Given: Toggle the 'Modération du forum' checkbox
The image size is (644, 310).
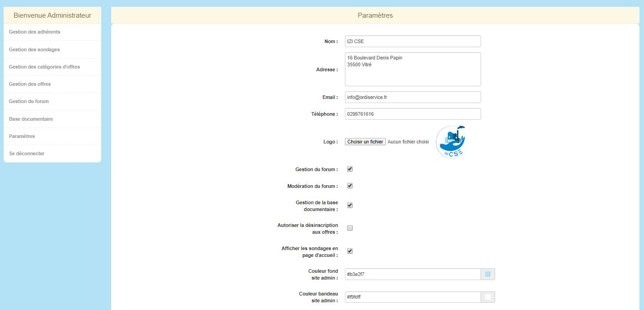Looking at the screenshot, I should click(x=350, y=186).
